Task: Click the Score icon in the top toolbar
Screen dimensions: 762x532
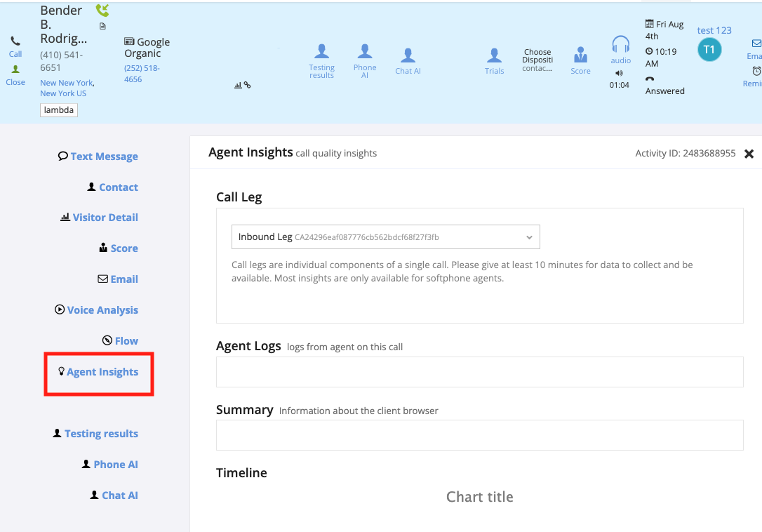Action: click(x=580, y=55)
